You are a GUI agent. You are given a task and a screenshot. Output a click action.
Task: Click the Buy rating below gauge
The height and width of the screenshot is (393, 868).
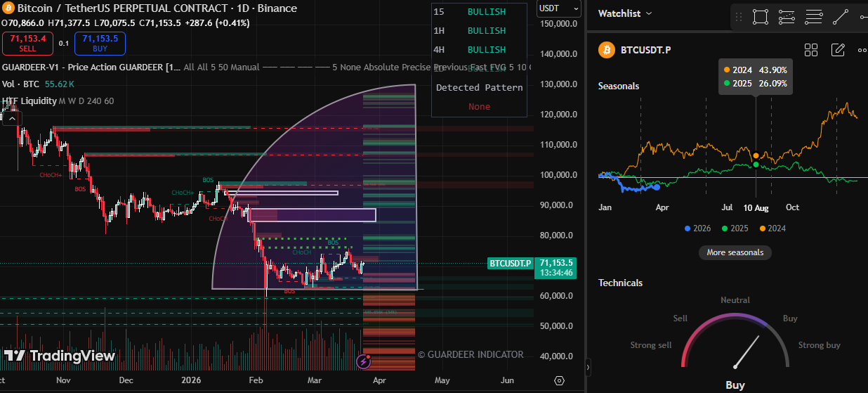(735, 385)
